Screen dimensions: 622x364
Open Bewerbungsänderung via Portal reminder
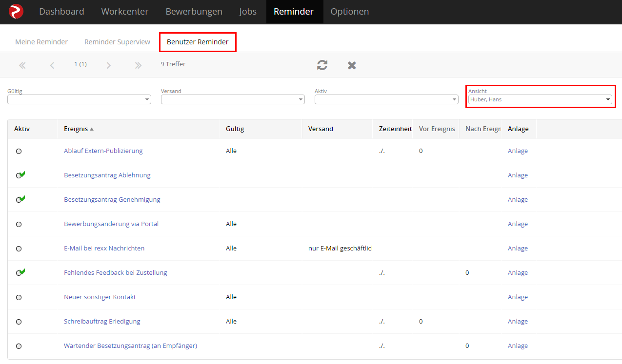[111, 224]
